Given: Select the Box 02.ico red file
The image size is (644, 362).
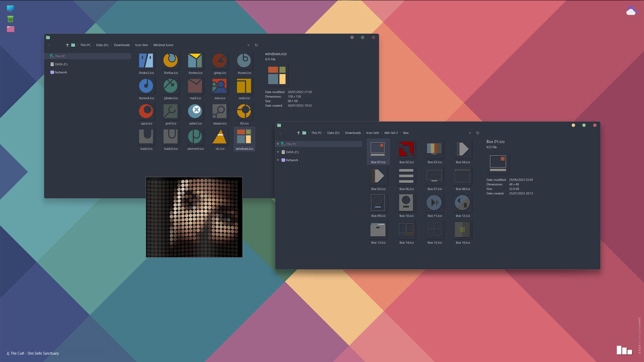Looking at the screenshot, I should coord(407,152).
